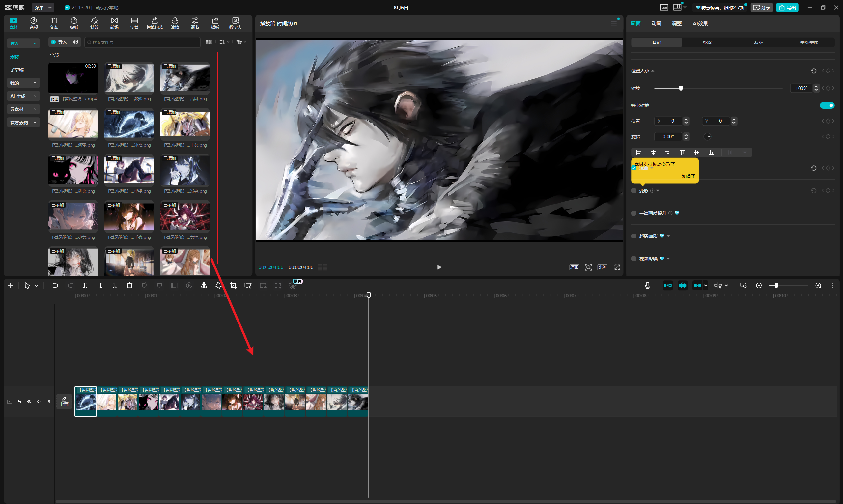Toggle the 等比缩放 uniform scale switch

click(827, 106)
